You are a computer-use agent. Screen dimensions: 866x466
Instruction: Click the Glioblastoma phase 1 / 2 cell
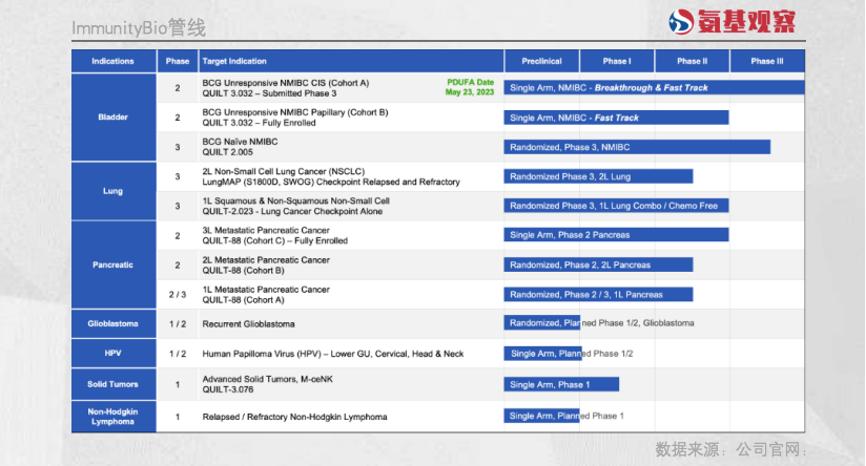(177, 324)
